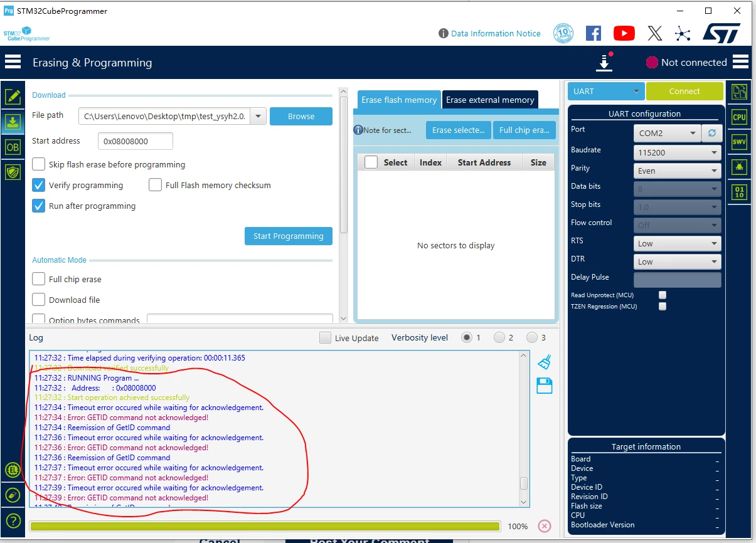Screen dimensions: 756x543
Task: Click Browse to choose file
Action: 301,116
